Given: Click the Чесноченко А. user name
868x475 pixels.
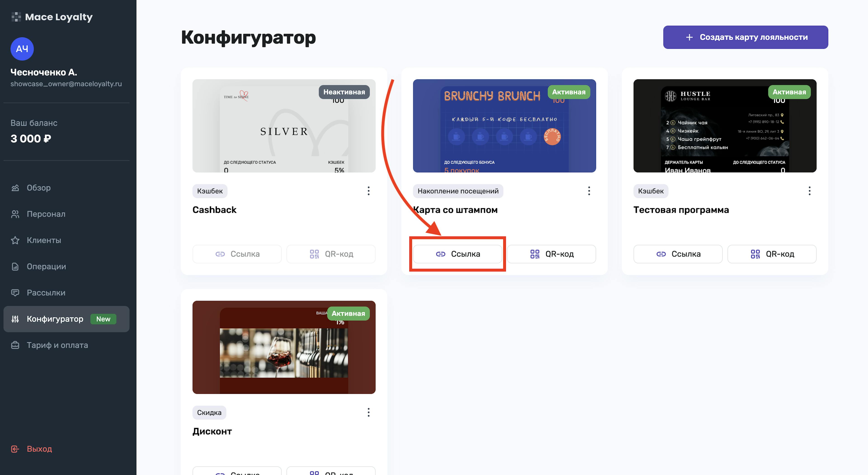Looking at the screenshot, I should click(44, 72).
